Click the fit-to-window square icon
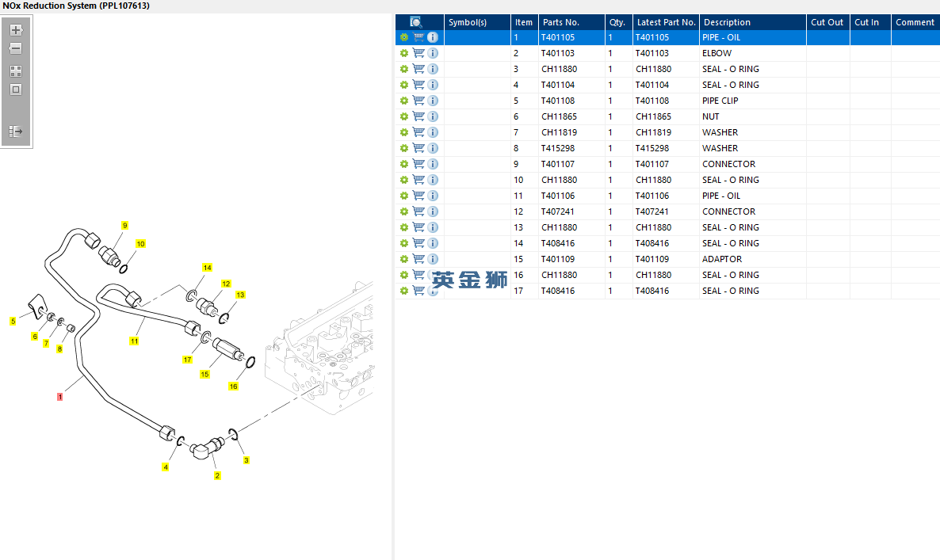The width and height of the screenshot is (940, 560). [16, 90]
